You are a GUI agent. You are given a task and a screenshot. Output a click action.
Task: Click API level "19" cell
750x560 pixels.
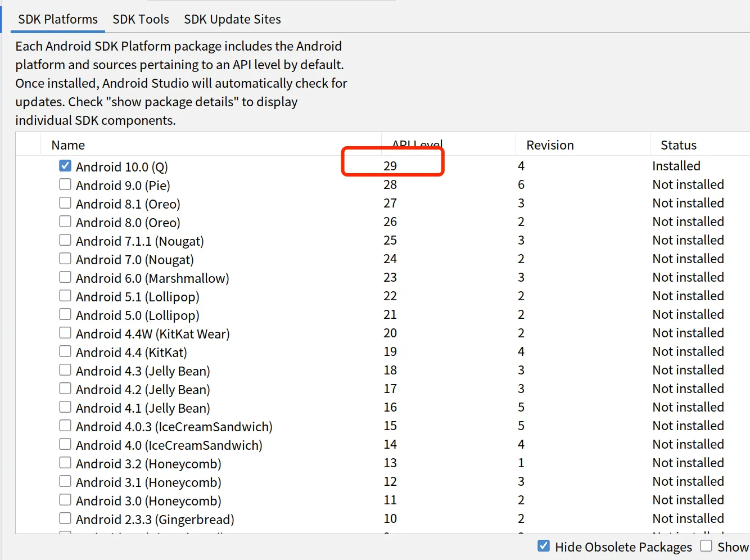pos(390,351)
